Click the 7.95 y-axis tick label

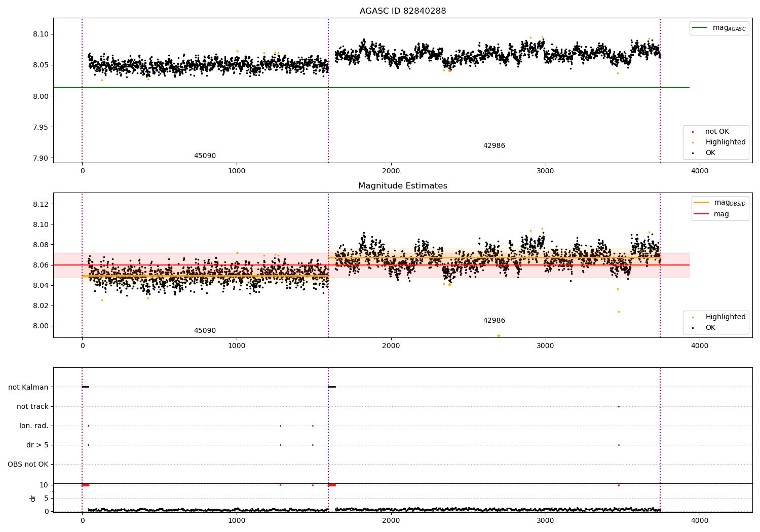[40, 127]
